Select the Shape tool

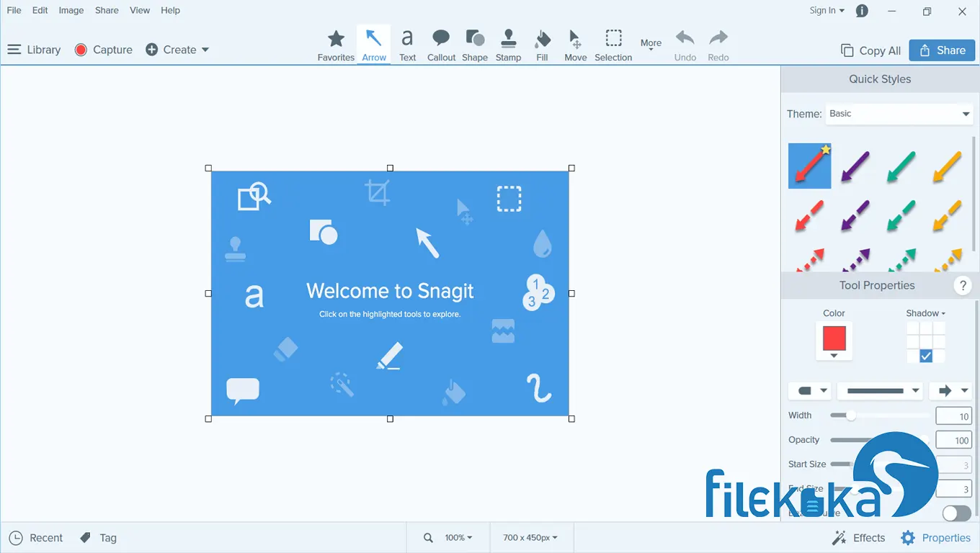[x=475, y=45]
